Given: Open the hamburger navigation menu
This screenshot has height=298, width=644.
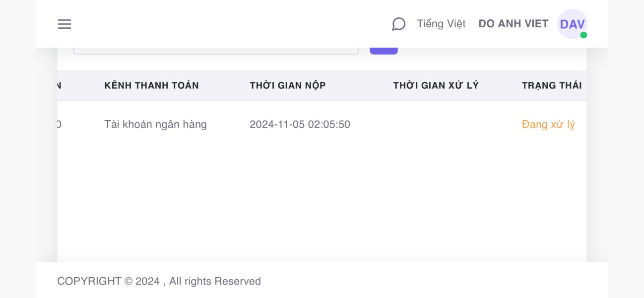Looking at the screenshot, I should click(64, 24).
